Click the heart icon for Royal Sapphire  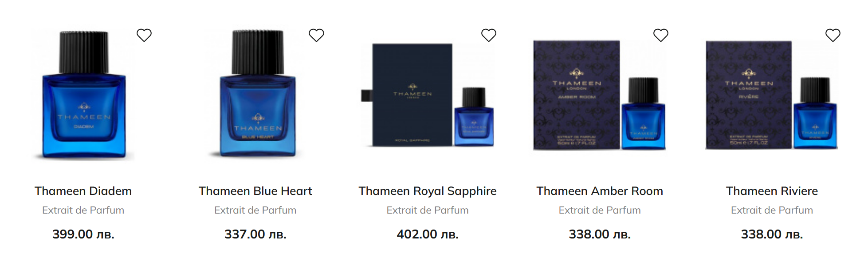pyautogui.click(x=488, y=35)
